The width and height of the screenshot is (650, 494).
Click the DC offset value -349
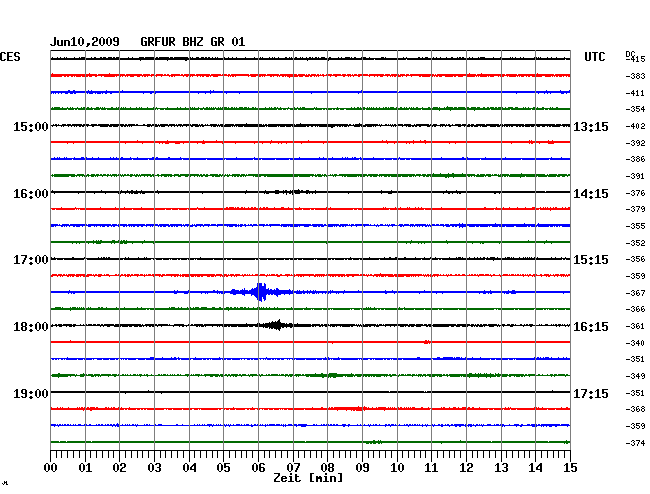635,376
